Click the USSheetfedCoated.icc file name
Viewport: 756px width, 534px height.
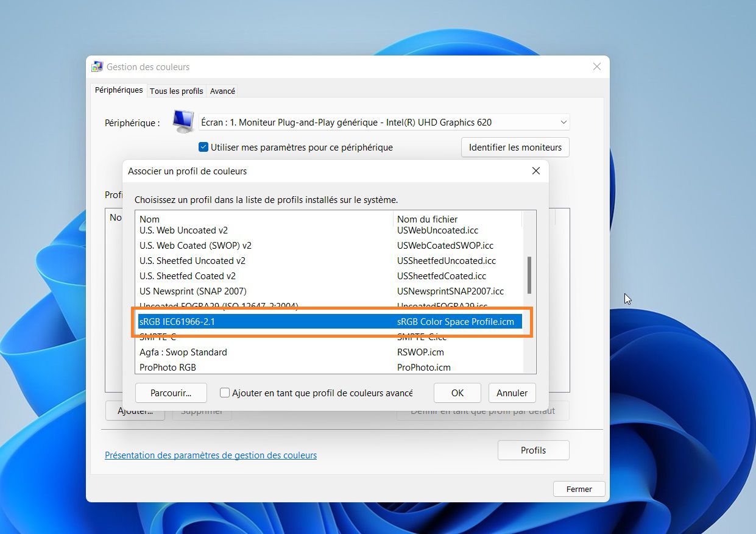click(442, 276)
